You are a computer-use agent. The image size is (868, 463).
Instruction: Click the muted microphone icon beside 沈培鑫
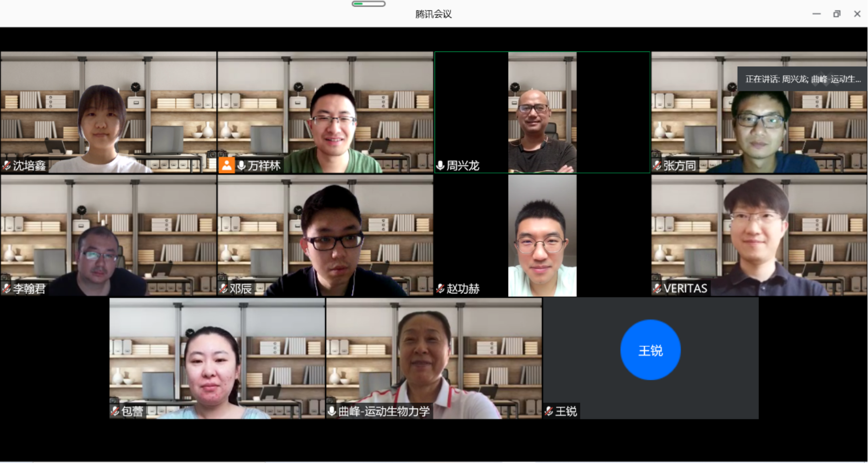click(7, 166)
